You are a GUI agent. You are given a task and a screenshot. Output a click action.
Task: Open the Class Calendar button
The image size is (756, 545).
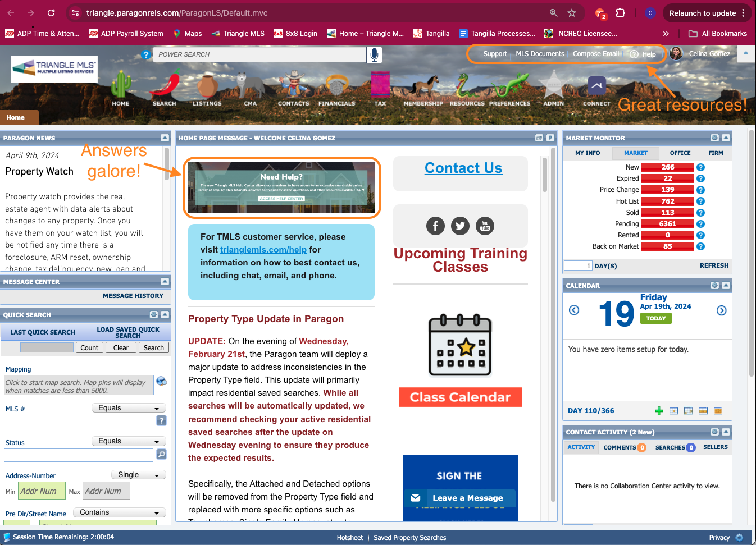[x=460, y=397]
